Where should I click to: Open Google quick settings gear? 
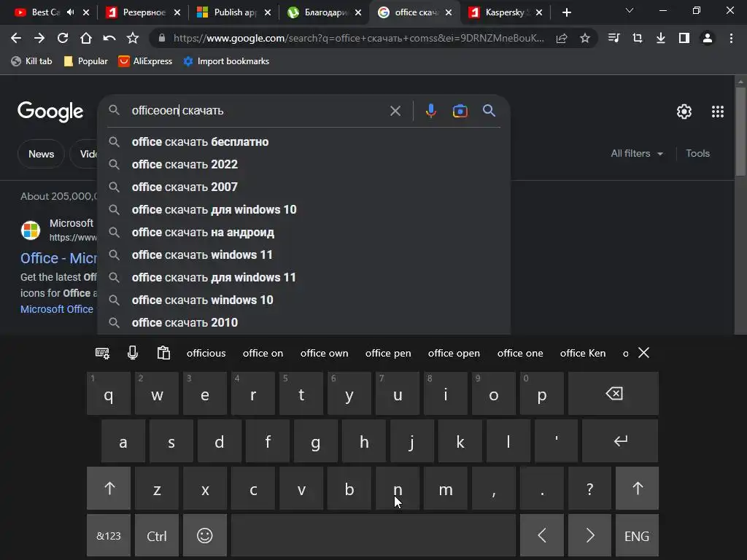[x=684, y=112]
